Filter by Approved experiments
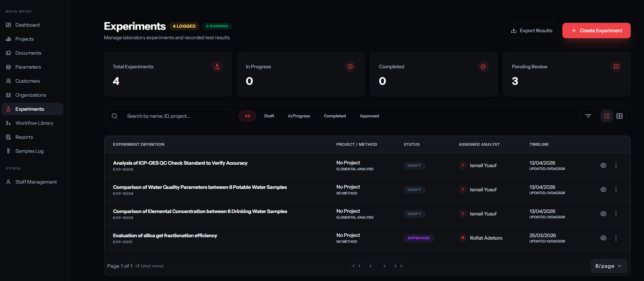The height and width of the screenshot is (281, 644). (x=369, y=116)
